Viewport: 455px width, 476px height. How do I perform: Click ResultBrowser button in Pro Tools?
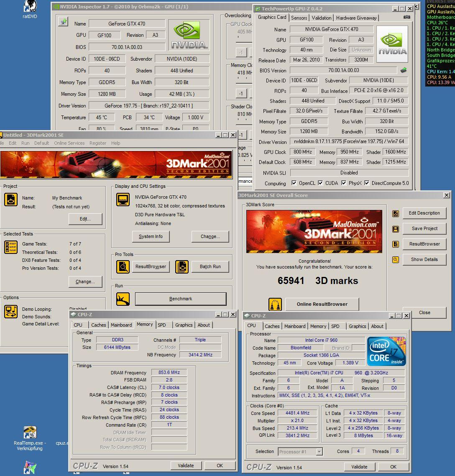click(x=151, y=266)
